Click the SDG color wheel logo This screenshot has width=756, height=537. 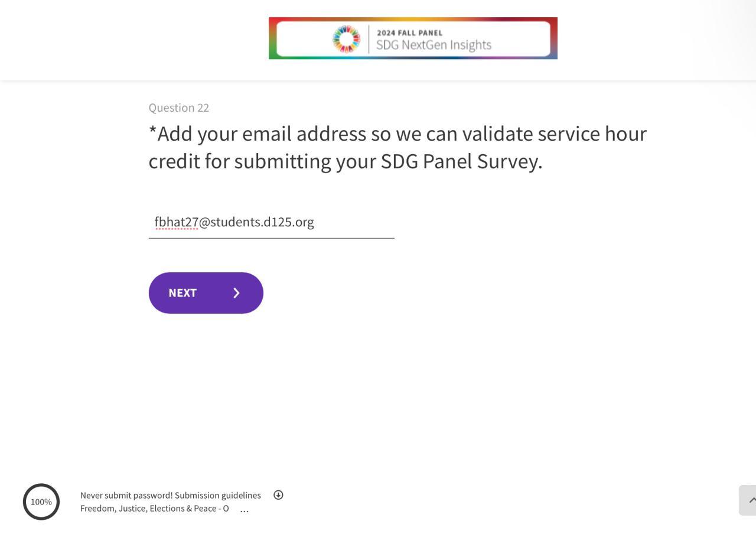click(x=346, y=39)
